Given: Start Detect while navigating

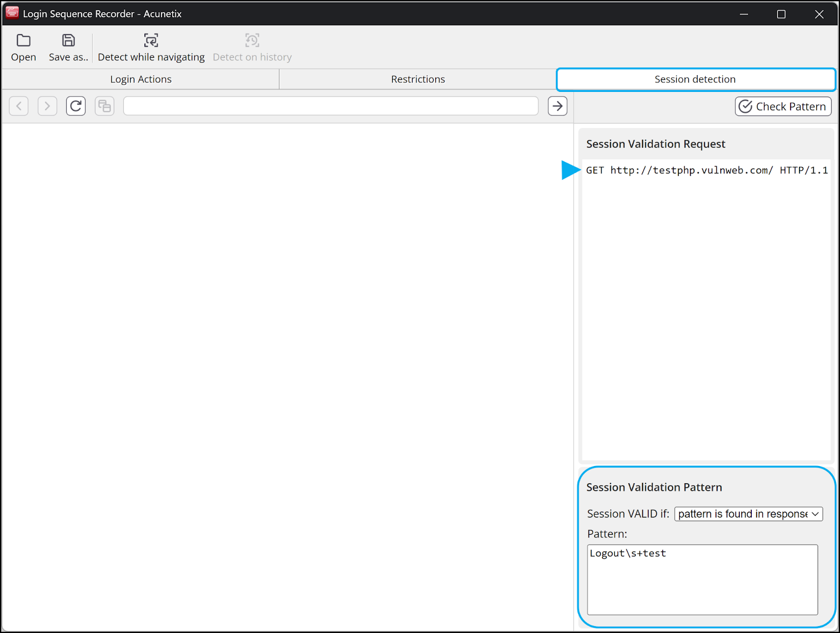Looking at the screenshot, I should coord(151,48).
